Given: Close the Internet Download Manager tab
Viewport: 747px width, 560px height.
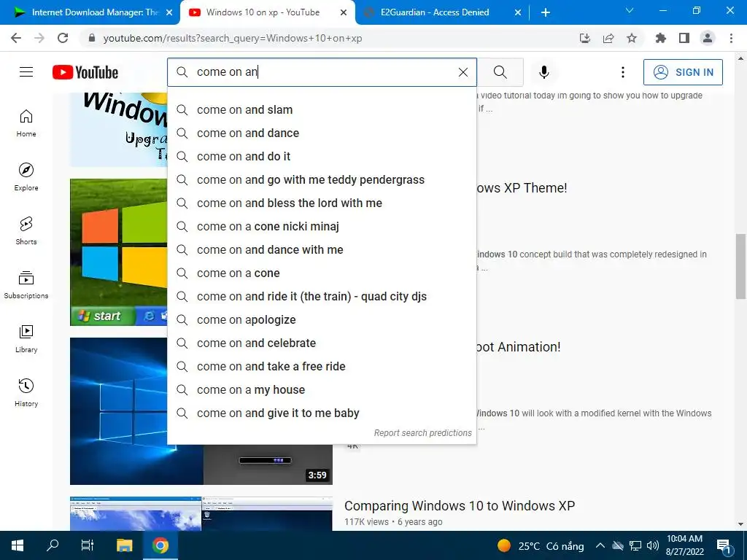Looking at the screenshot, I should tap(169, 12).
